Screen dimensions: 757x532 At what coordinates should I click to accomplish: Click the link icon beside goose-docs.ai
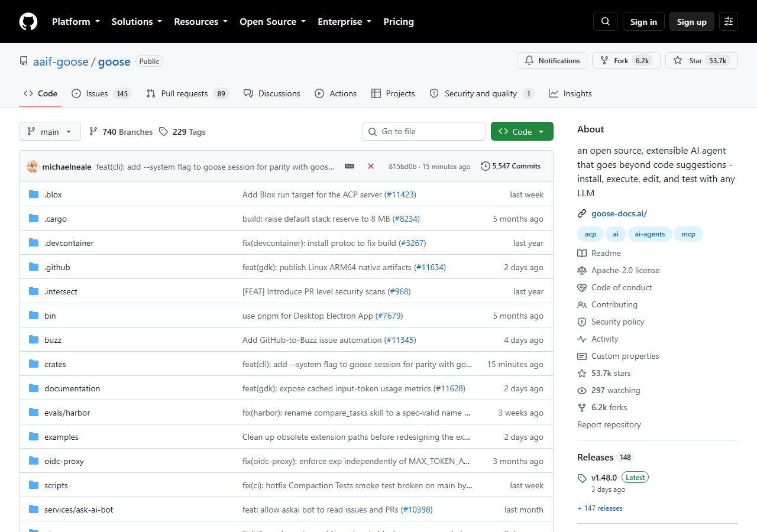pyautogui.click(x=582, y=214)
